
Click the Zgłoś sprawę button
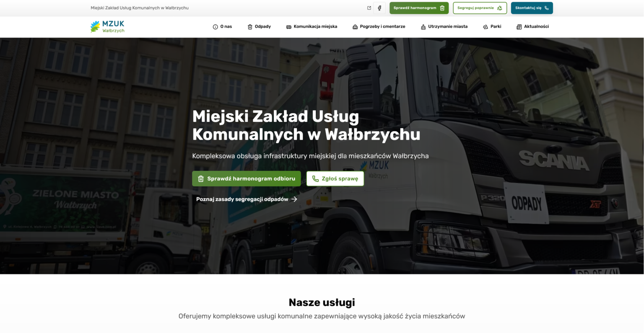335,178
